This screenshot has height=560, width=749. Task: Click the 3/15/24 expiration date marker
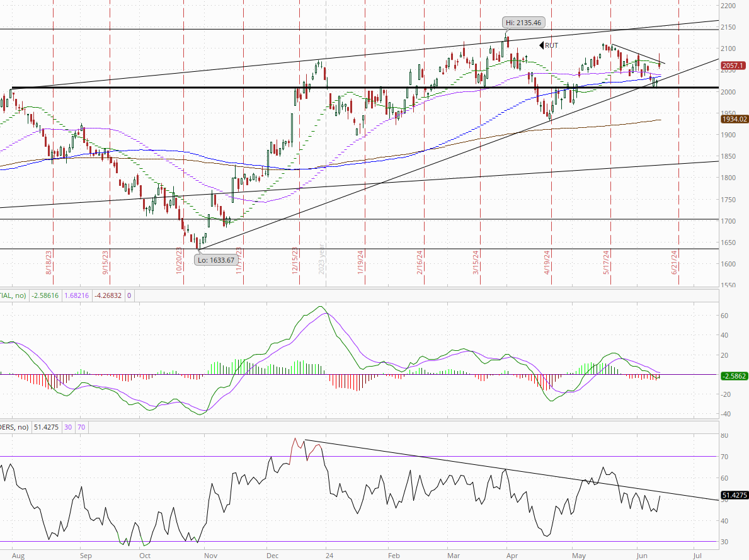click(x=476, y=262)
